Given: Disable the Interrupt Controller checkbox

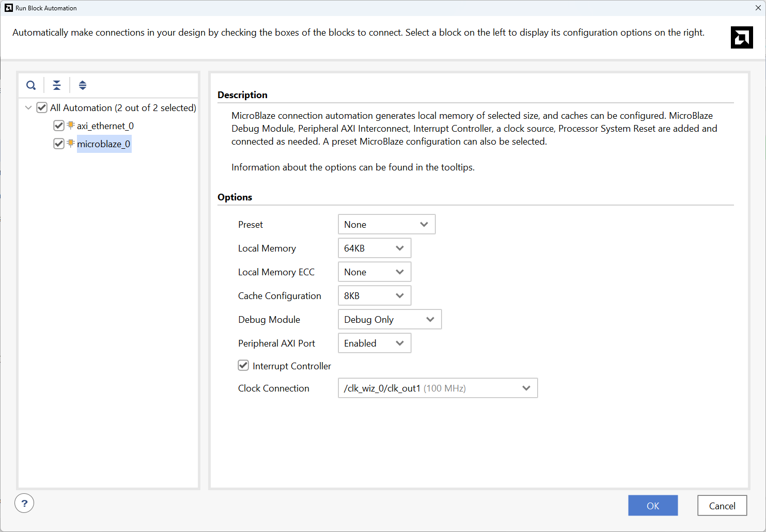Looking at the screenshot, I should 243,366.
